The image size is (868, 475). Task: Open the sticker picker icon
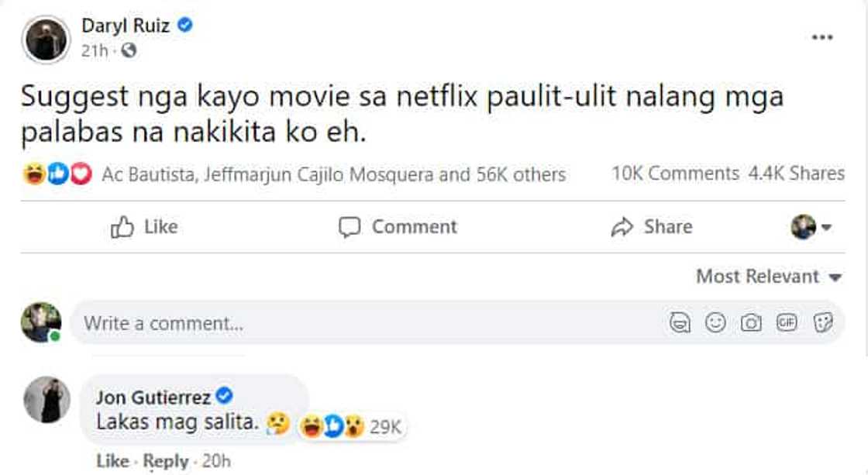[823, 323]
